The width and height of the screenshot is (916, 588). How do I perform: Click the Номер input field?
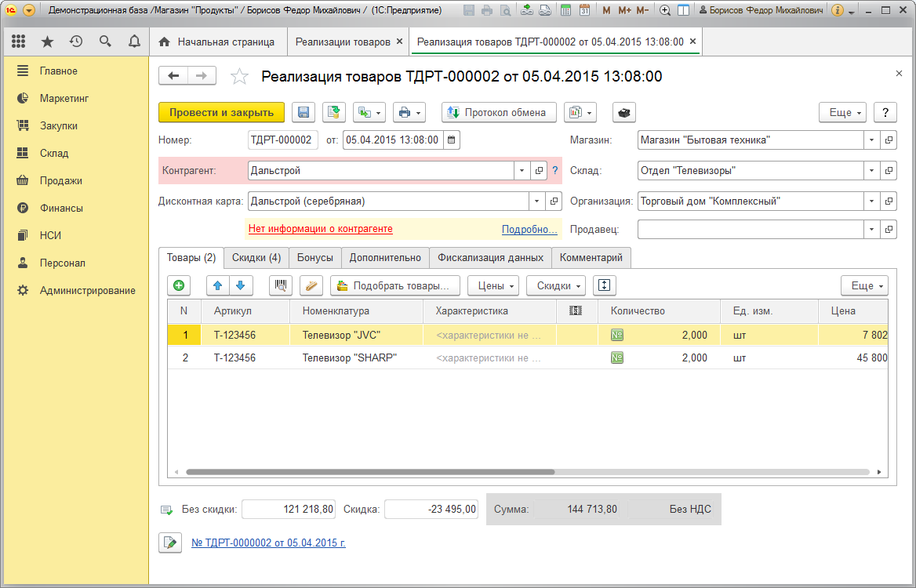coord(283,140)
